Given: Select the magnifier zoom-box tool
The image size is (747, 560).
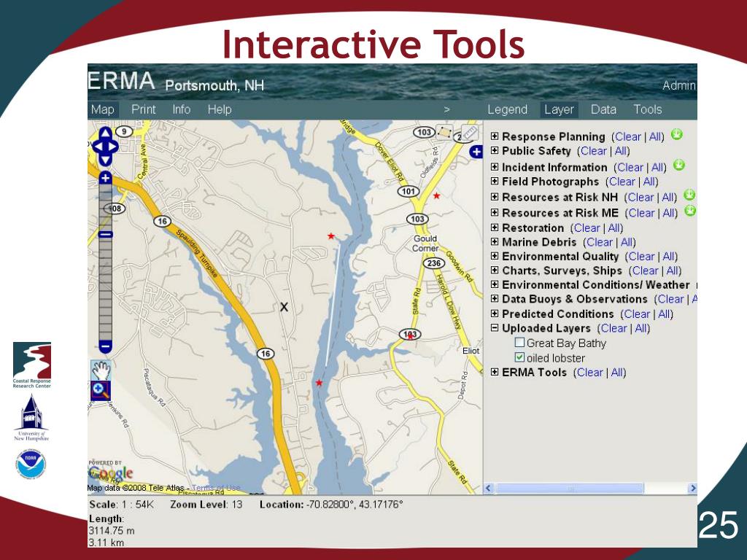Looking at the screenshot, I should click(101, 391).
